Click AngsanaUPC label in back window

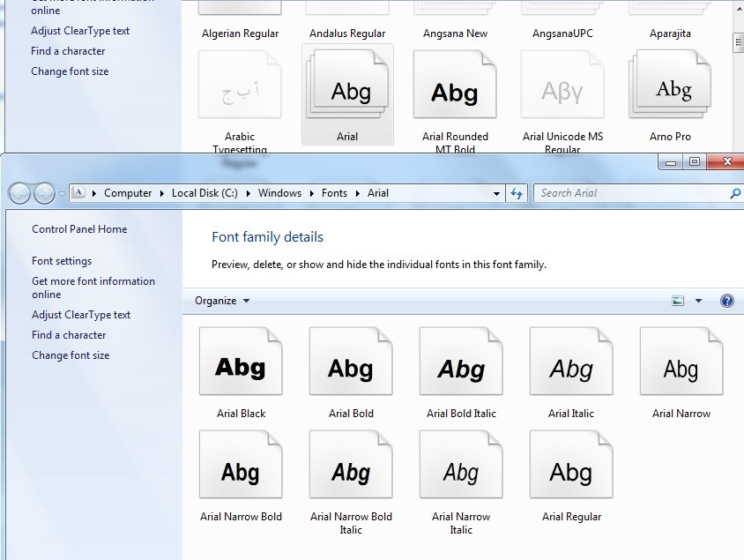[x=562, y=34]
